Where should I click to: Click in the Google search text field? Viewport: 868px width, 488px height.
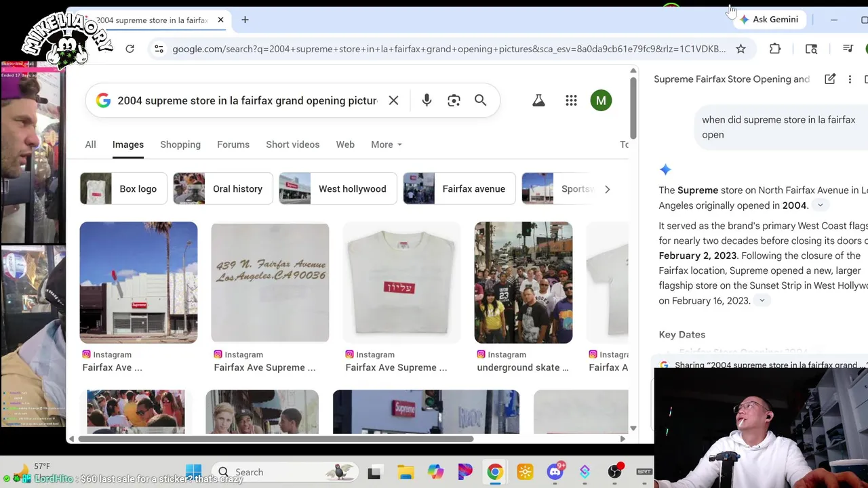(247, 100)
